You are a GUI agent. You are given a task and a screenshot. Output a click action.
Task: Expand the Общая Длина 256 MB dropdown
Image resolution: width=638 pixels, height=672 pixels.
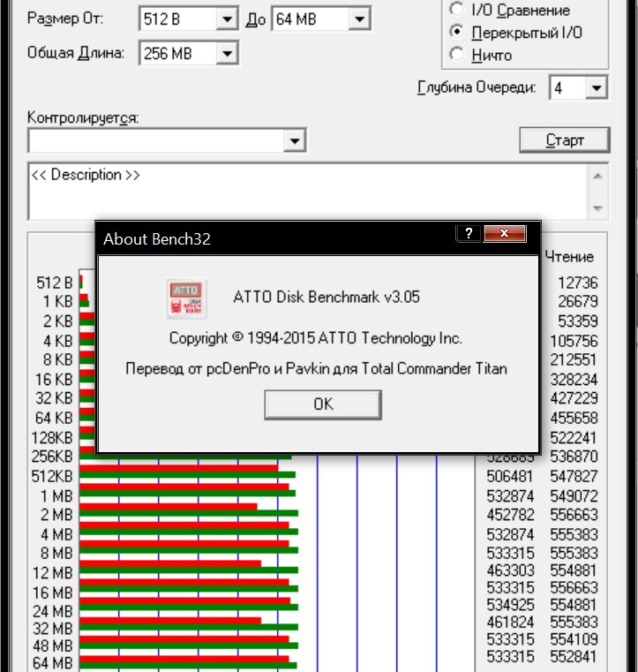(227, 54)
